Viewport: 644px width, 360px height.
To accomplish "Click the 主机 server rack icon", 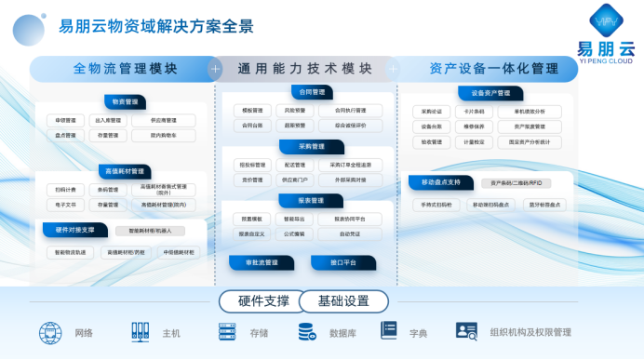I will pyautogui.click(x=140, y=332).
